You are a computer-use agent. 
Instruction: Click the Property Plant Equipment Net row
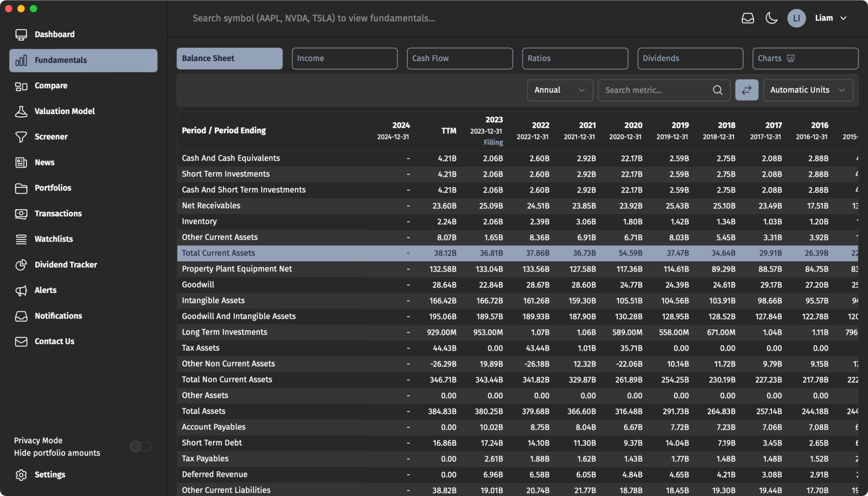pos(517,269)
